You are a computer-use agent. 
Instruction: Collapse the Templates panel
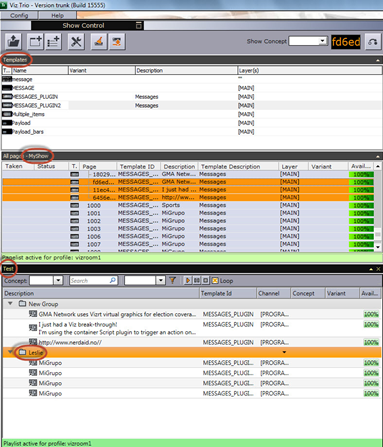[378, 60]
